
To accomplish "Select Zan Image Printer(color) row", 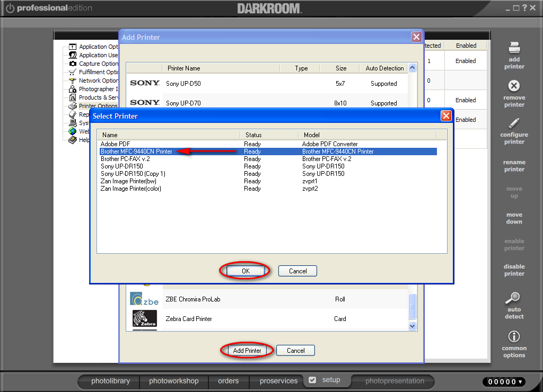I will 268,189.
